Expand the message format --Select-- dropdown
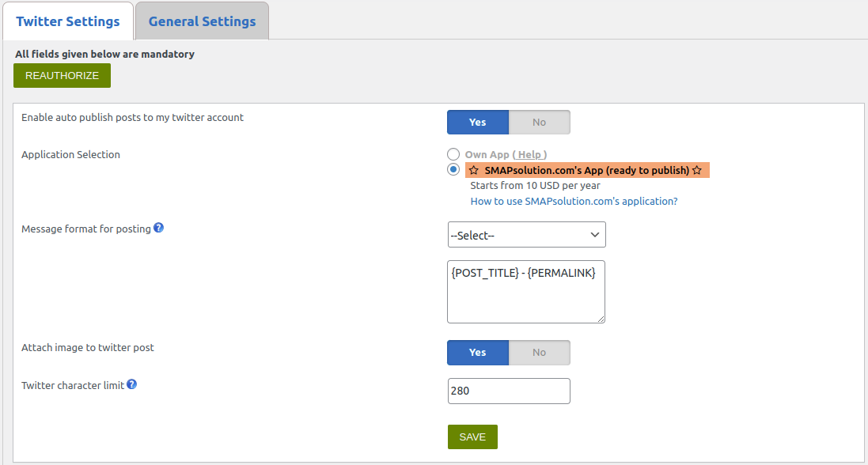Screen dimensions: 868x465 526,235
